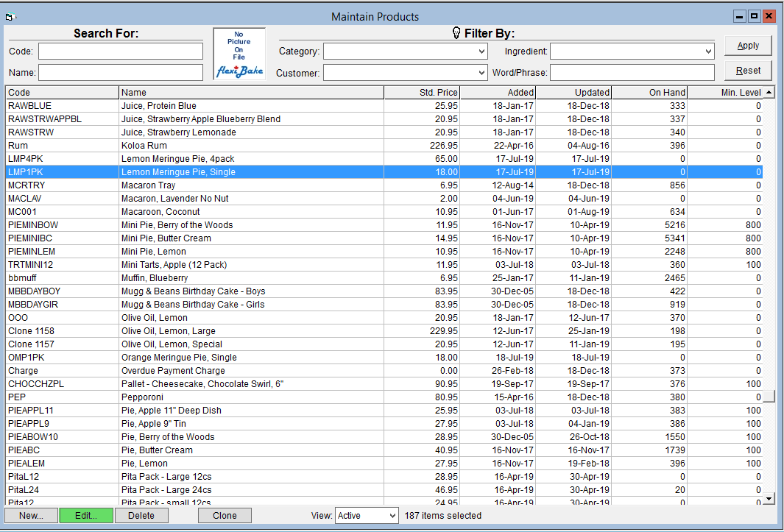Screen dimensions: 784x532
Task: Select the PIEALEM row
Action: pos(384,464)
